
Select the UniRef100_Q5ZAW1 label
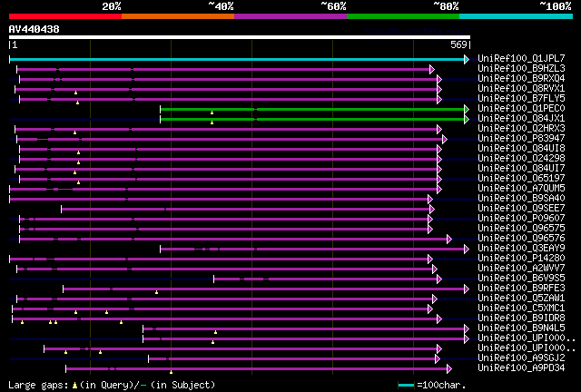point(521,298)
